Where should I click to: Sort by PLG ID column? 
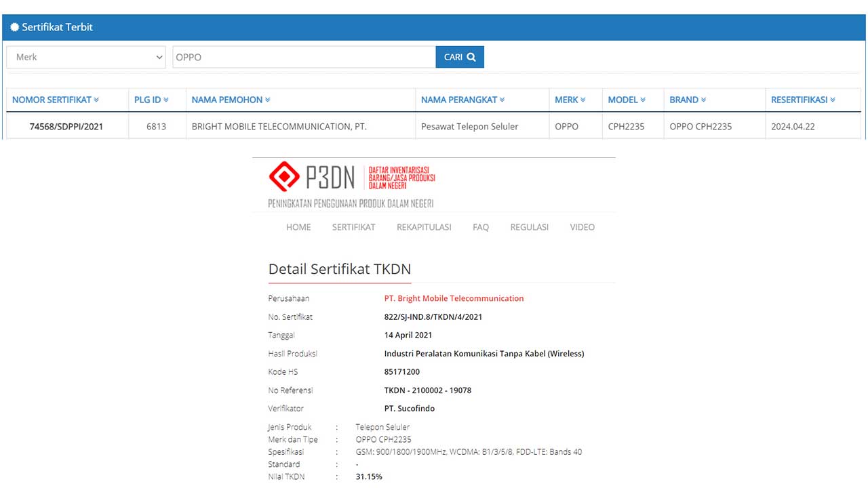(151, 100)
